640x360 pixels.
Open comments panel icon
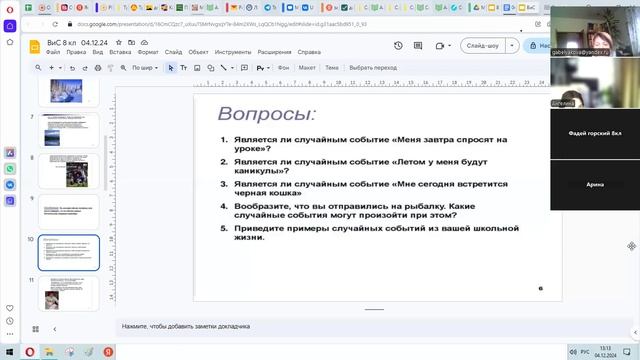pyautogui.click(x=418, y=46)
